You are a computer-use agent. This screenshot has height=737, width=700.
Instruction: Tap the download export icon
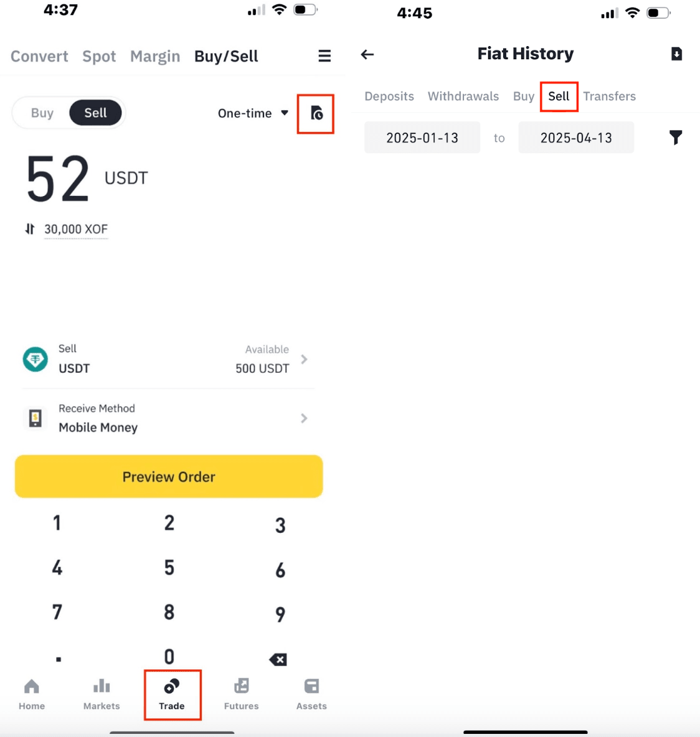click(x=676, y=54)
